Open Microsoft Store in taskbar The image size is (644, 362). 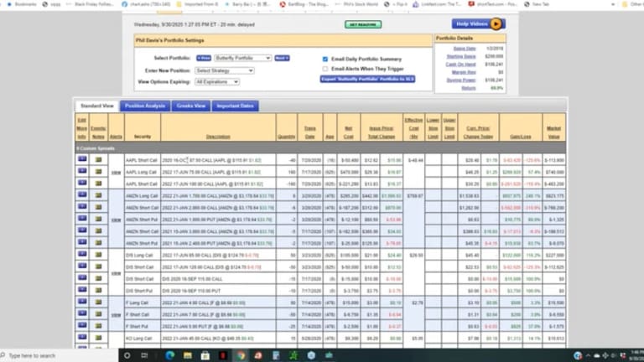tap(205, 355)
